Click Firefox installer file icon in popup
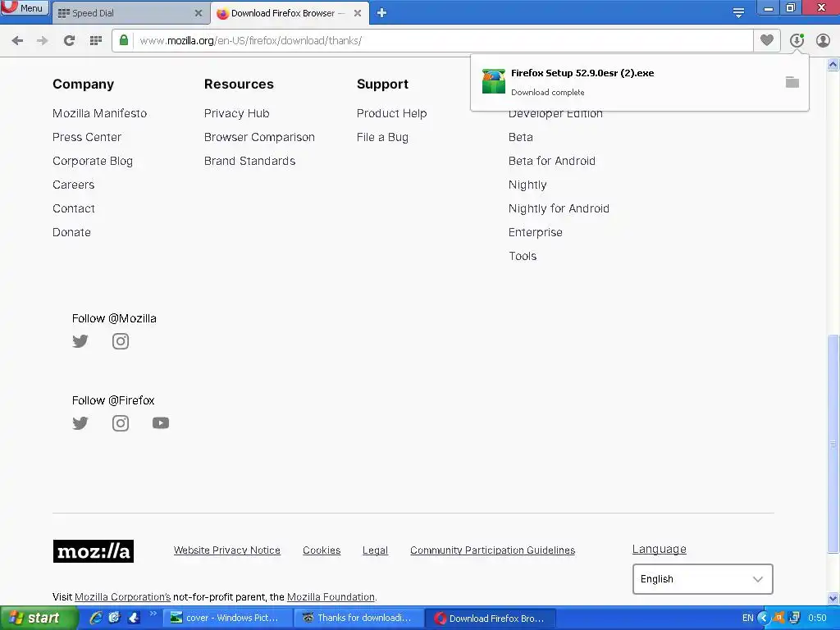Viewport: 840px width, 630px height. point(493,81)
